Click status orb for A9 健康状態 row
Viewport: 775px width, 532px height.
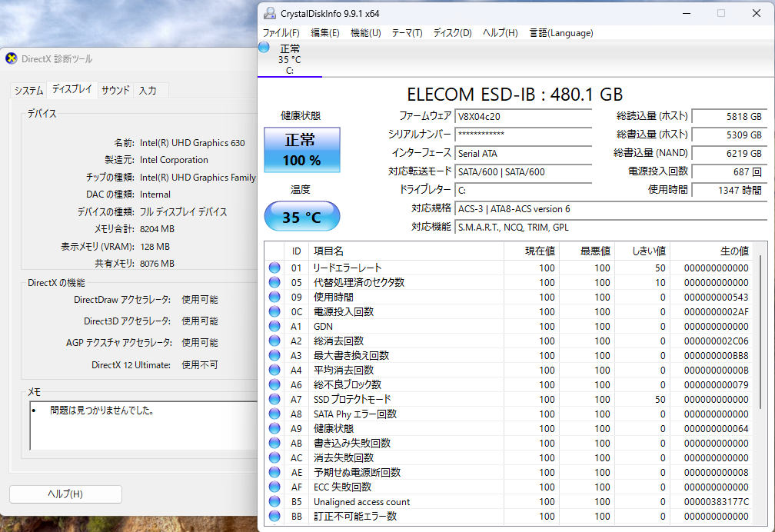coord(274,428)
